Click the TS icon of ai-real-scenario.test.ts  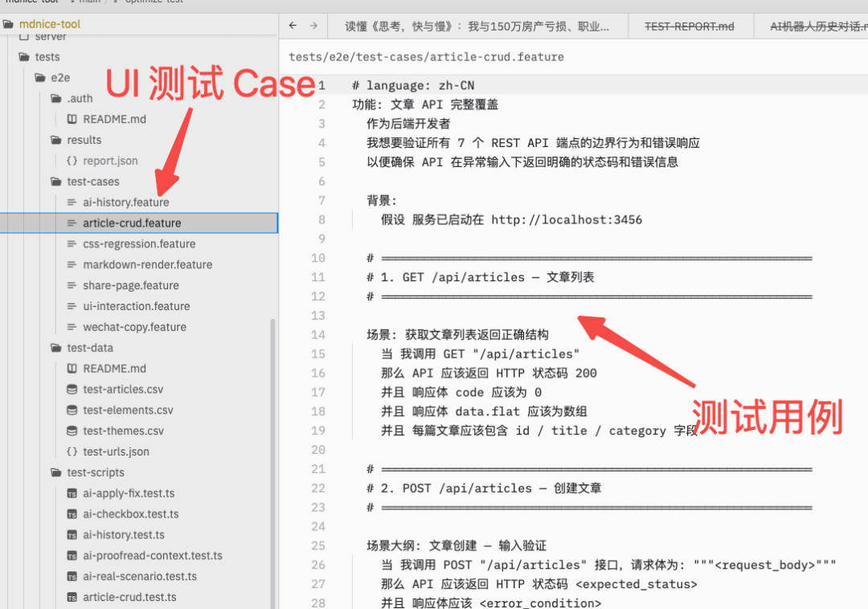click(72, 576)
